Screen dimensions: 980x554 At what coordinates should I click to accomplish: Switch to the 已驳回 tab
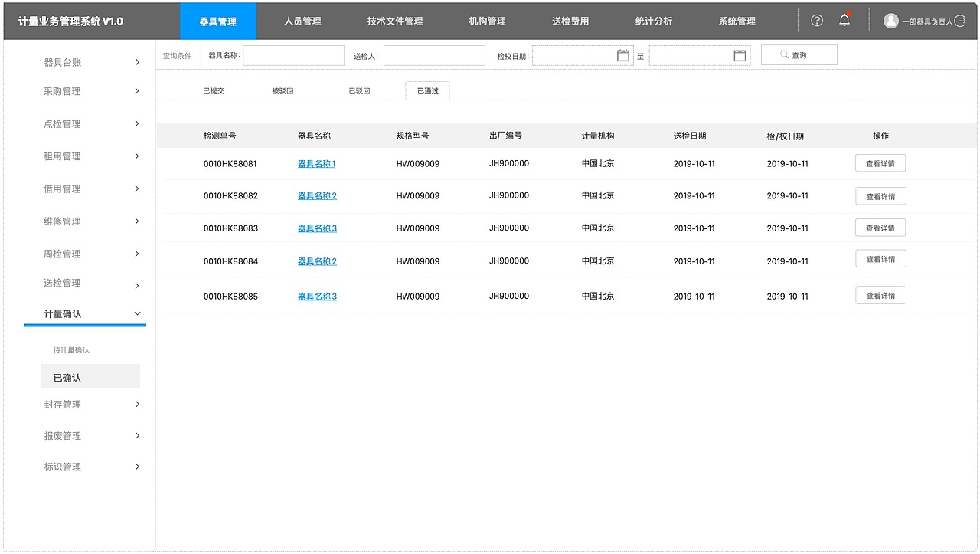359,91
